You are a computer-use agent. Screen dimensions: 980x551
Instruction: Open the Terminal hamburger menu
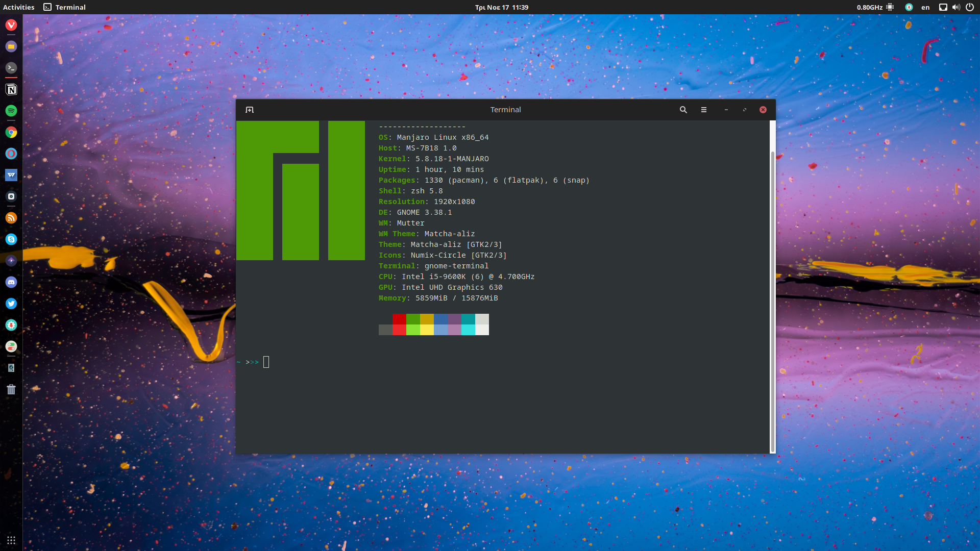[704, 109]
